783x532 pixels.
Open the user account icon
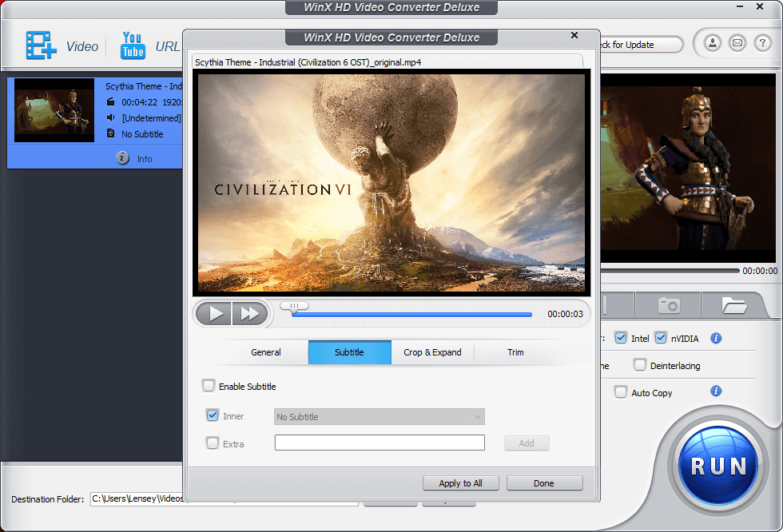(x=713, y=43)
